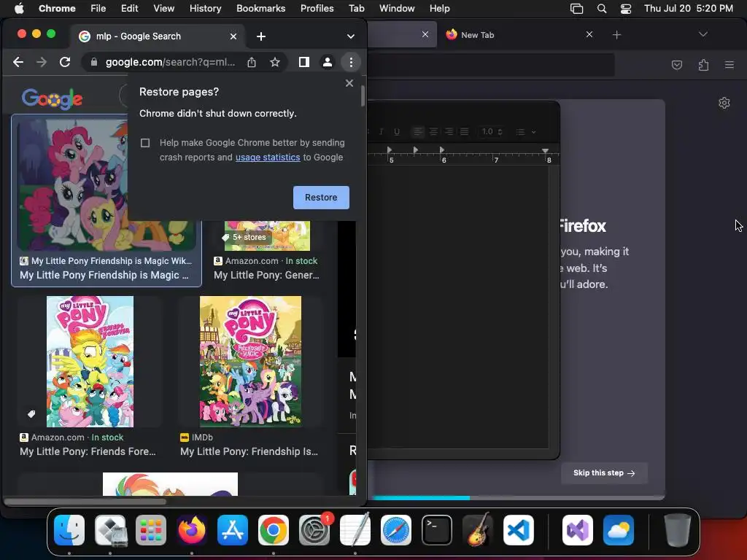Image resolution: width=747 pixels, height=560 pixels.
Task: Open Control Center in the menu bar
Action: click(626, 9)
